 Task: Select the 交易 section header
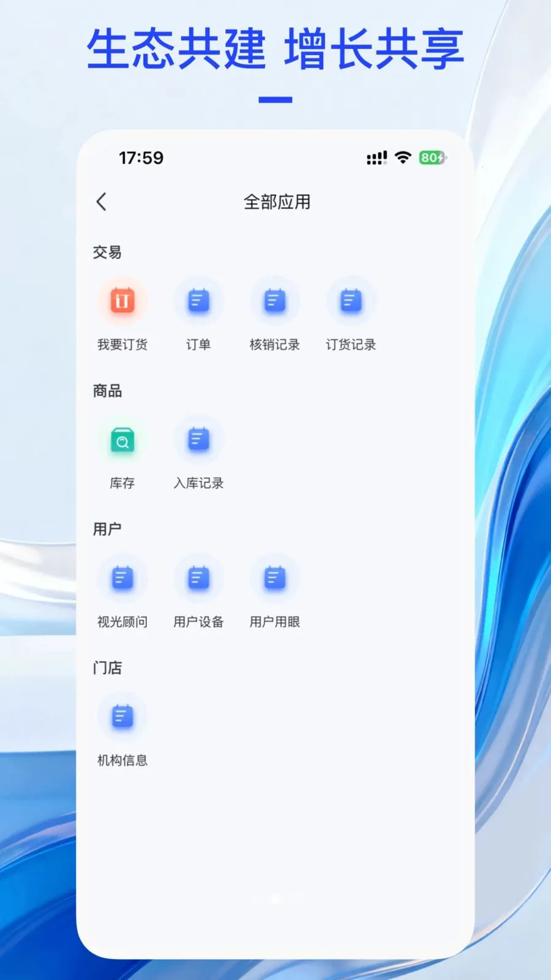(107, 252)
